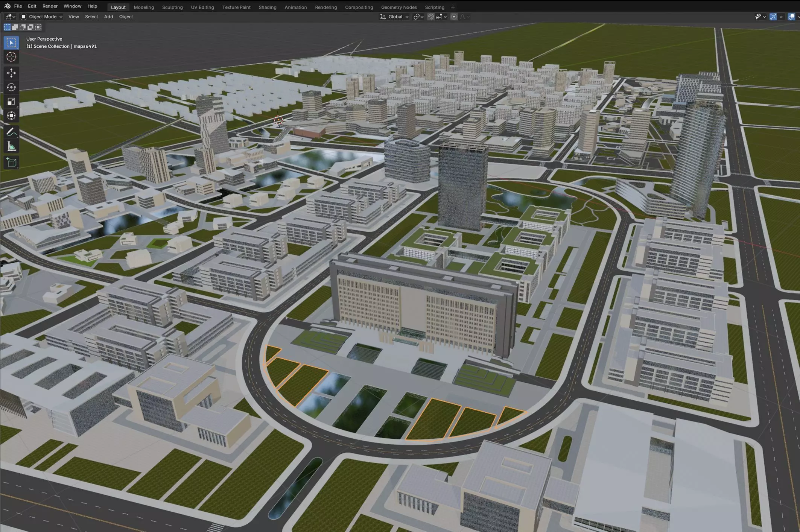Toggle proportional editing

coord(454,17)
